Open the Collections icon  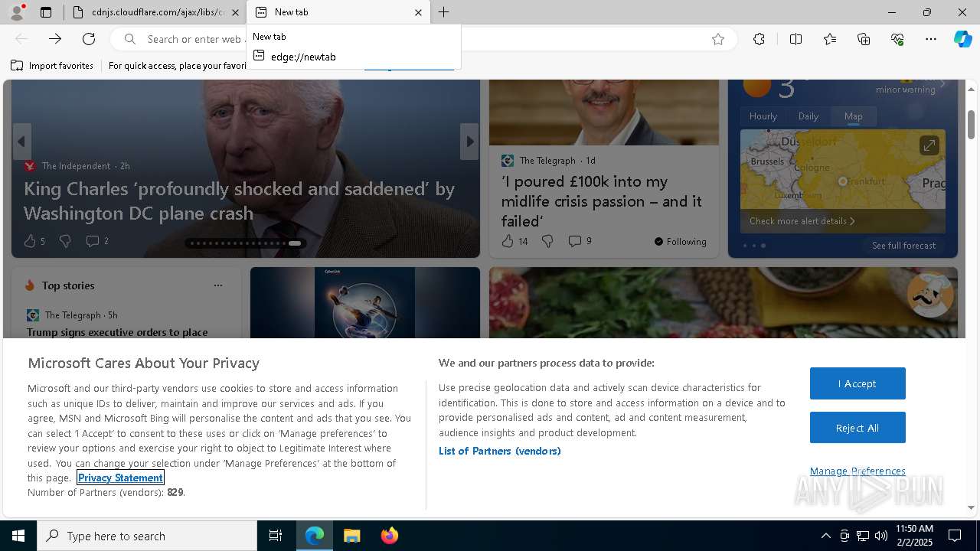pyautogui.click(x=864, y=39)
